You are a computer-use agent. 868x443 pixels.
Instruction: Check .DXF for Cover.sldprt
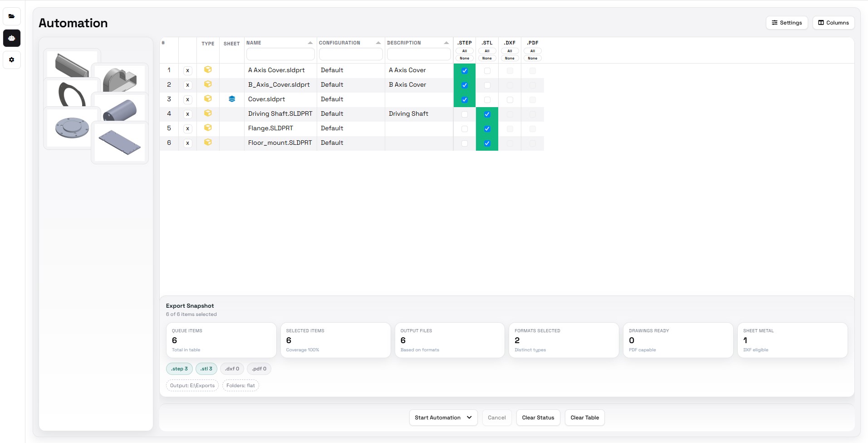pyautogui.click(x=510, y=100)
